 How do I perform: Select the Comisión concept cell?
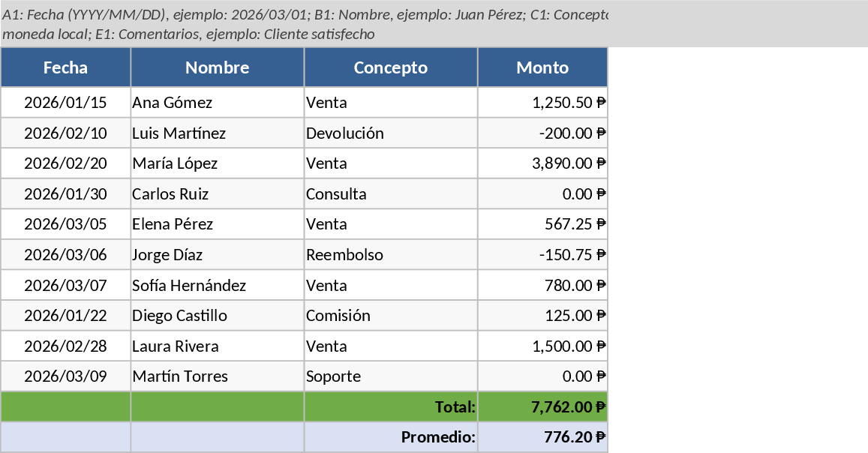tap(390, 316)
